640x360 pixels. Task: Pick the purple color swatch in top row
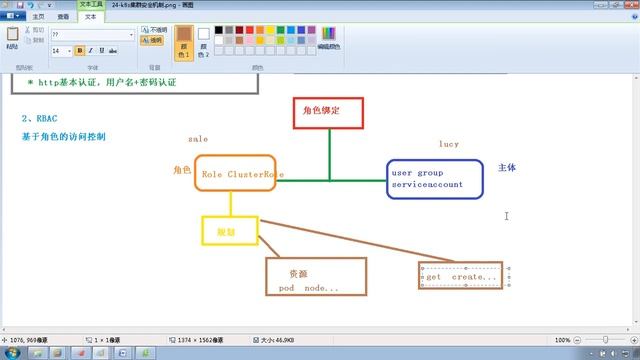pos(311,30)
